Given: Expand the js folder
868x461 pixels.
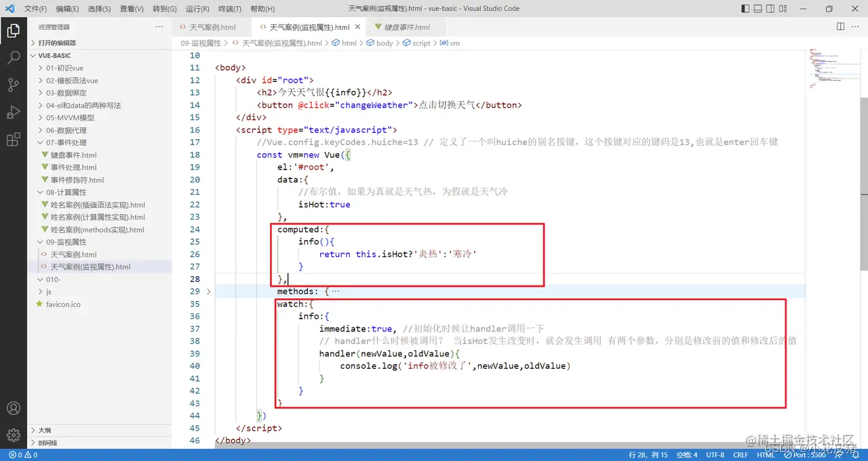Looking at the screenshot, I should (100, 292).
